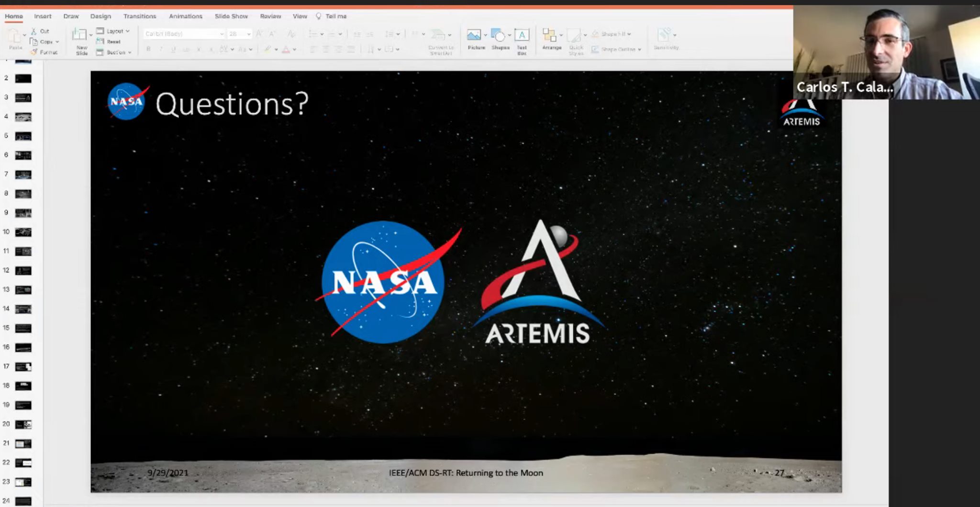Click the Sensitivity label icon
Image resolution: width=980 pixels, height=507 pixels.
(x=664, y=34)
